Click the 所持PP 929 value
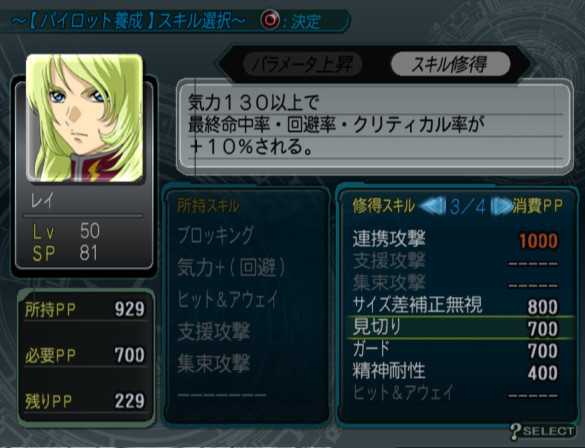Screen dimensions: 585x448 click(129, 309)
